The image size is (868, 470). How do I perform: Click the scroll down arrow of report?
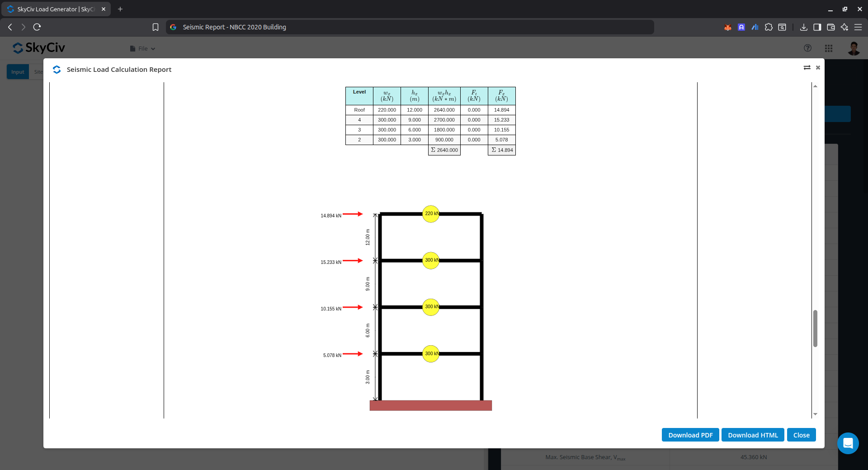tap(815, 414)
